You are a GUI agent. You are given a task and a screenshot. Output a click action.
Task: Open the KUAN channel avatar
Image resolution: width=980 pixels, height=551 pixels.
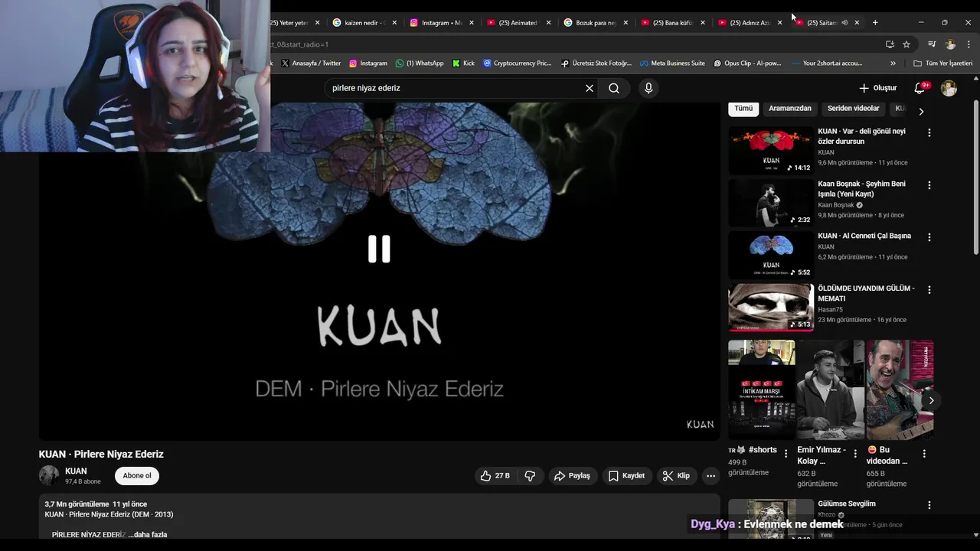click(x=49, y=475)
